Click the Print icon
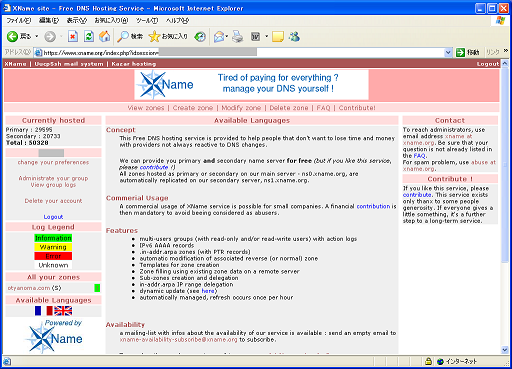Screen dimensions: 512x369 pos(238,36)
